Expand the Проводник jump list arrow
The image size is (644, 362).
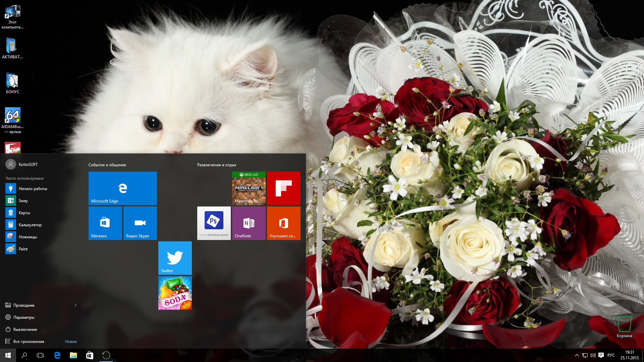(x=75, y=305)
